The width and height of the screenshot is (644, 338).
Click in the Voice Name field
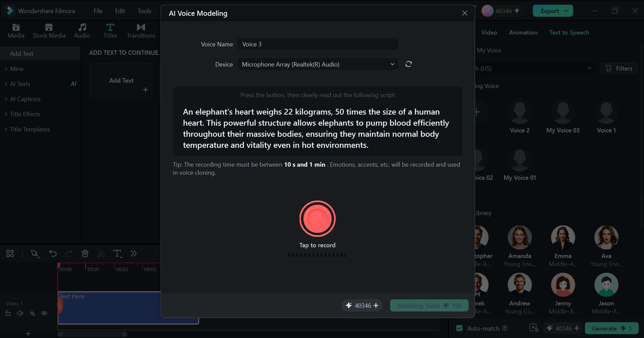(x=318, y=44)
